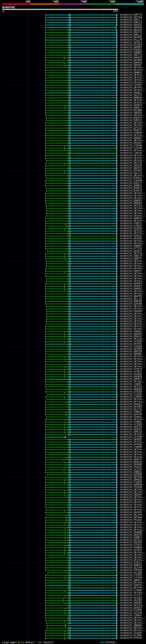Click the UniRef100_Q13748 label

click(131, 567)
